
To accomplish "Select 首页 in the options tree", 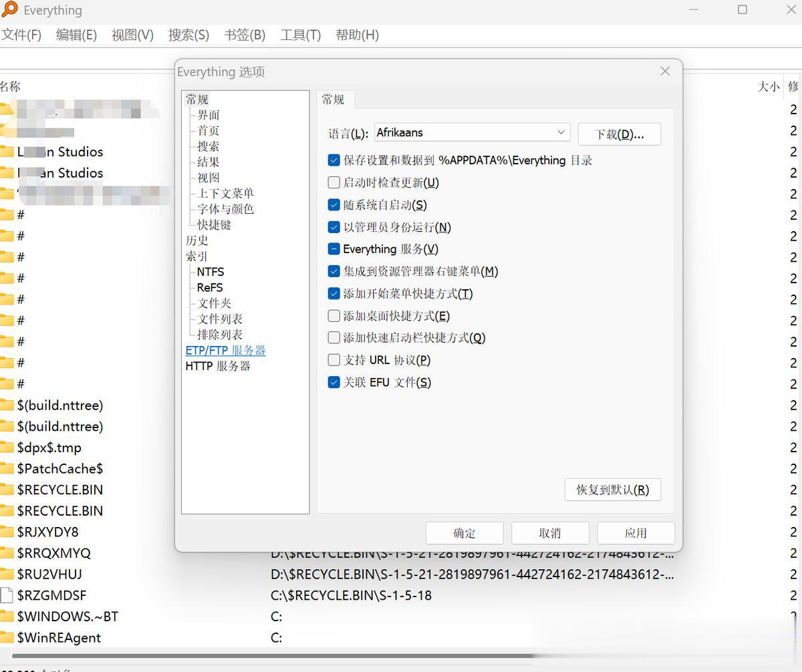I will [209, 131].
